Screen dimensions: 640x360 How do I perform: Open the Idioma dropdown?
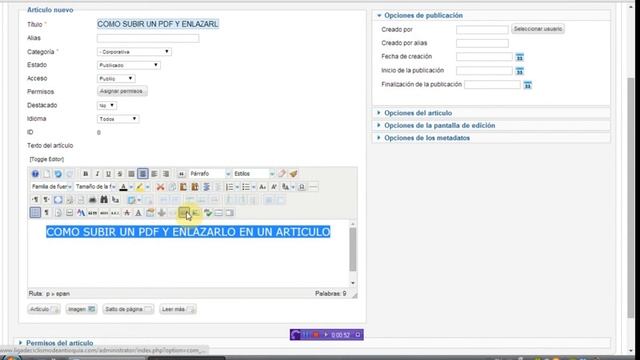point(118,119)
